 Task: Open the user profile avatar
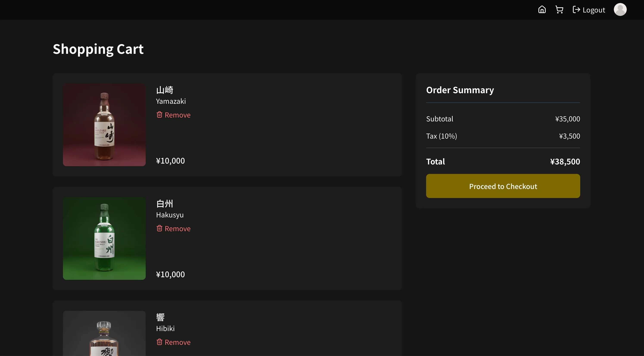tap(620, 10)
